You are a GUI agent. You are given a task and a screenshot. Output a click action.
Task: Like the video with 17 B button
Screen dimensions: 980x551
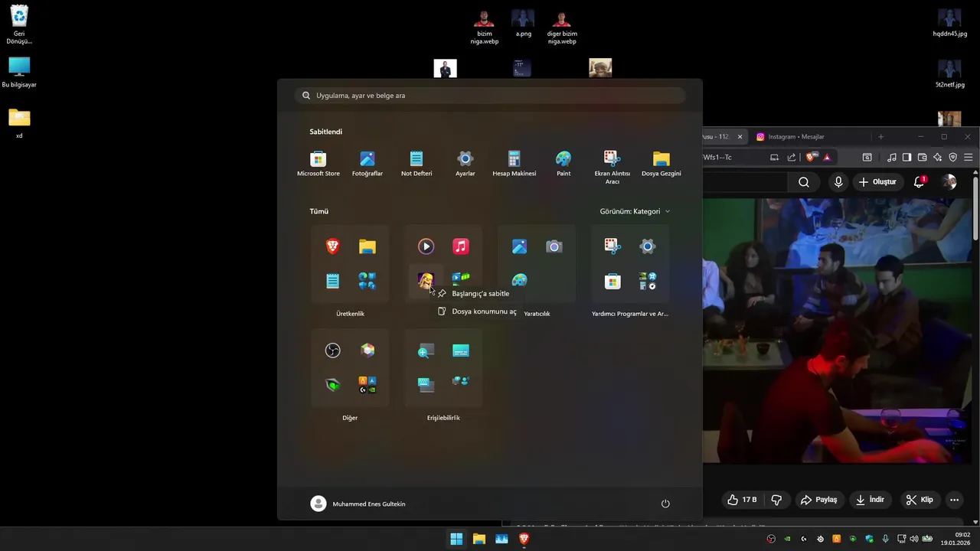click(x=742, y=500)
